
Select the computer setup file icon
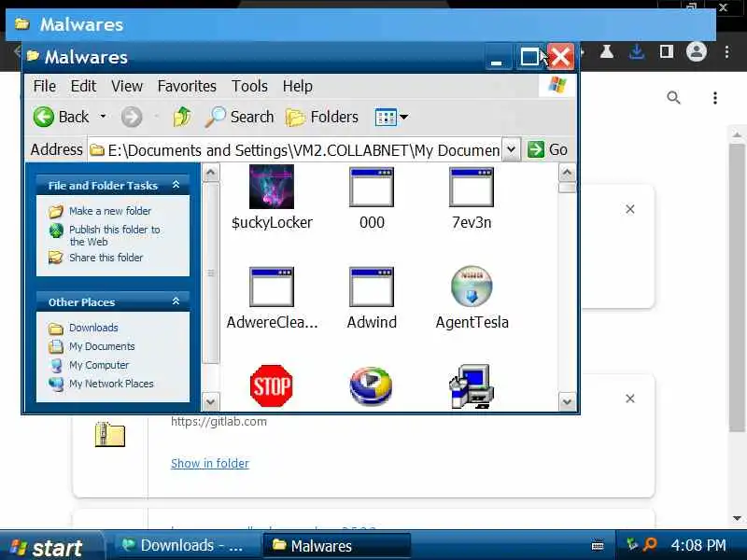coord(472,386)
